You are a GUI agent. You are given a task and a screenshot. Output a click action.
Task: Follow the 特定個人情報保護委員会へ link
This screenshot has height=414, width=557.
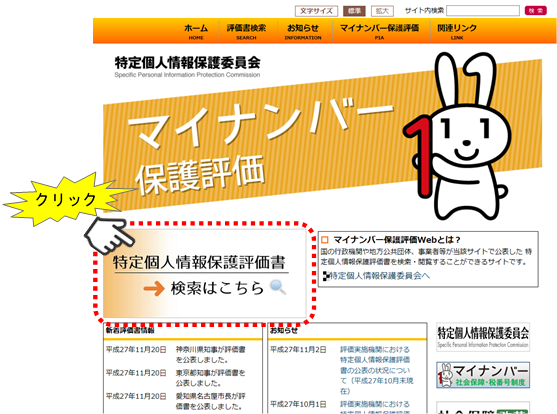[x=379, y=276]
